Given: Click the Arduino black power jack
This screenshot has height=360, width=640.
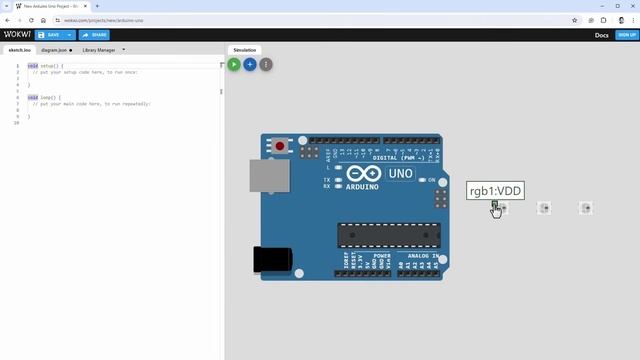Looking at the screenshot, I should [273, 259].
